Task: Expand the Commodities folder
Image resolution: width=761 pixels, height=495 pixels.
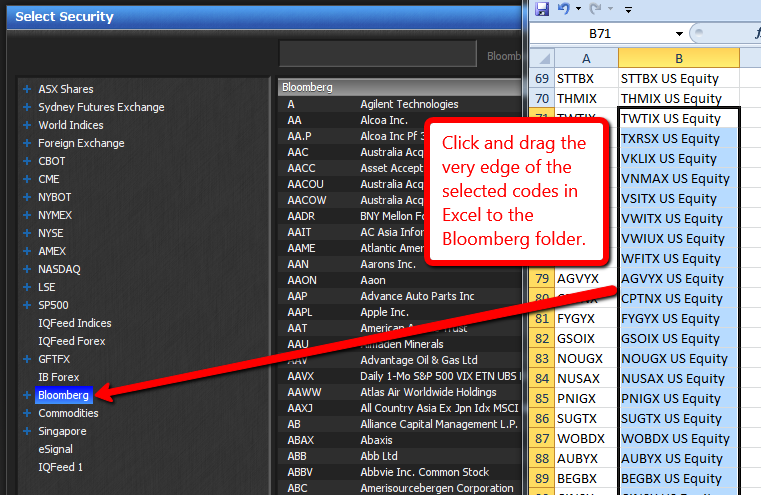Action: pos(27,413)
